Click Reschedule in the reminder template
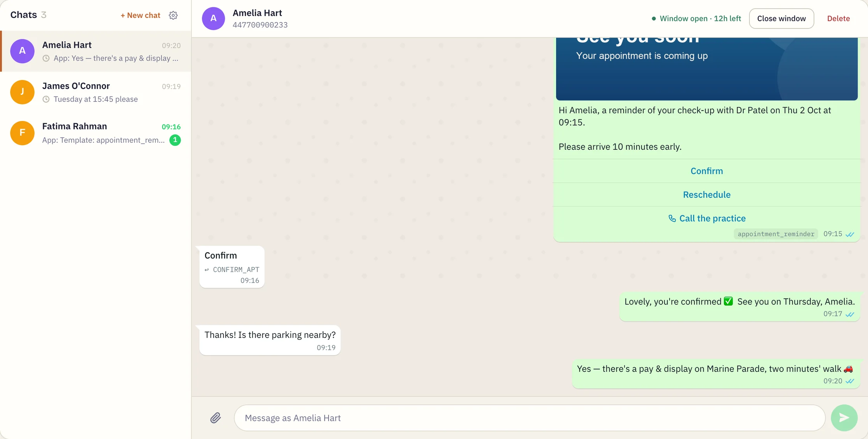This screenshot has height=439, width=868. pos(706,194)
